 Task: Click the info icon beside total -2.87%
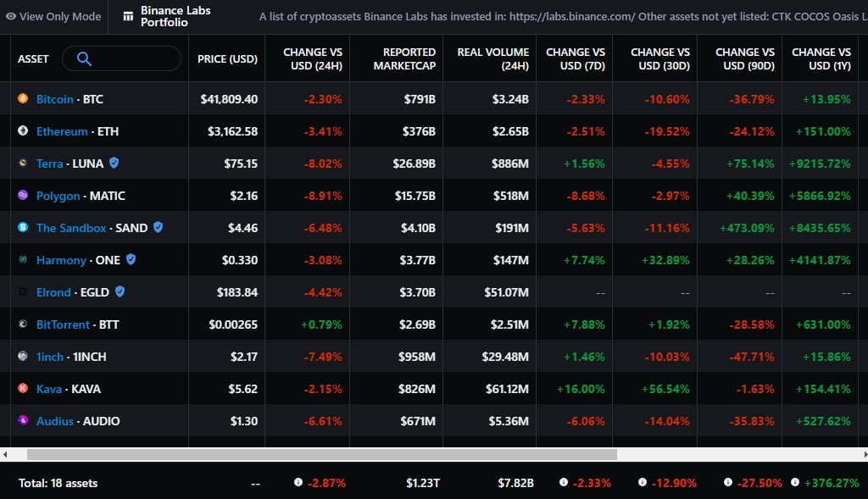(x=298, y=482)
